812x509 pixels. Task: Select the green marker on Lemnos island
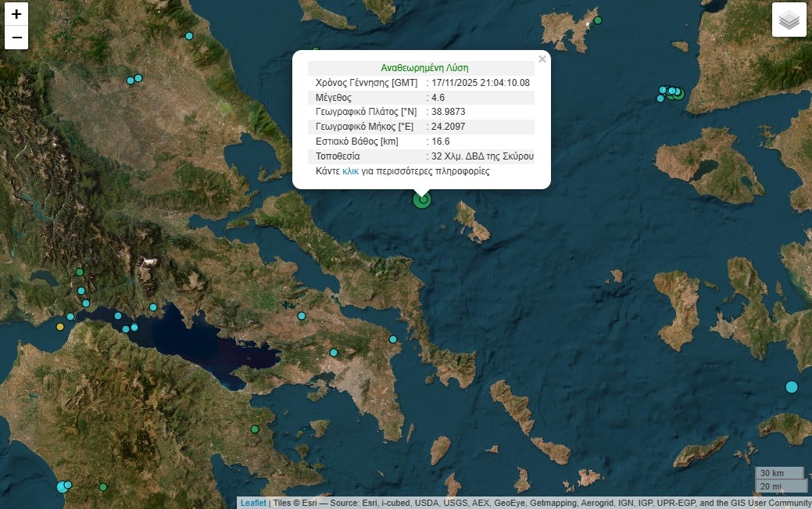[x=598, y=20]
